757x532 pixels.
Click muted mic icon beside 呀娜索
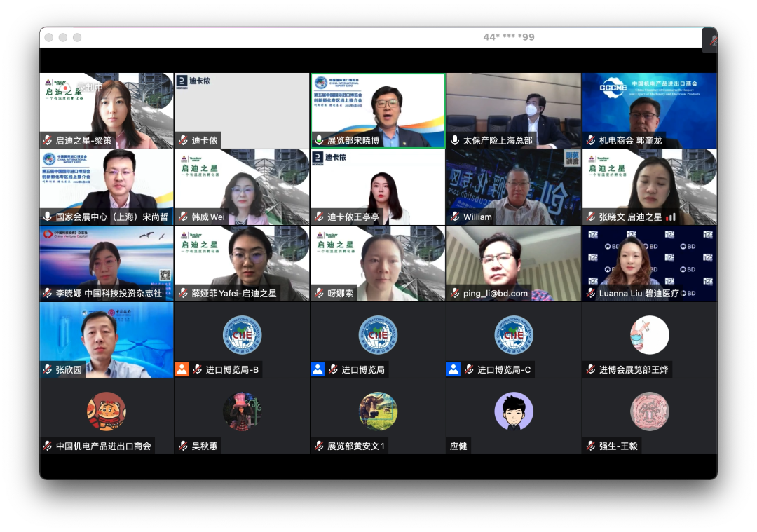(x=319, y=293)
